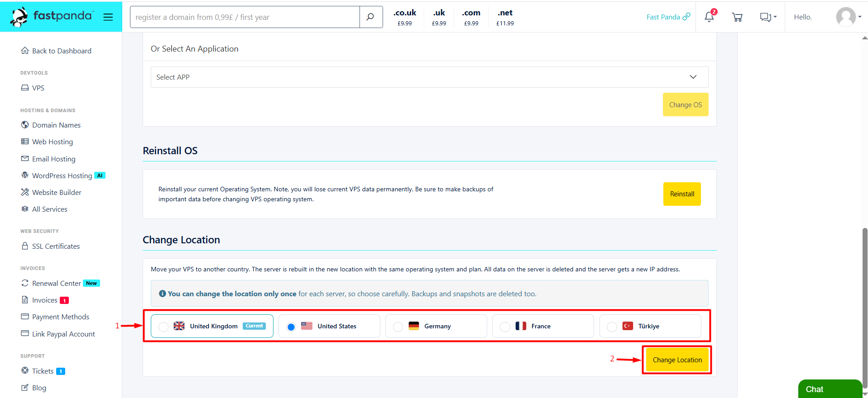Click the Change OS button
The height and width of the screenshot is (398, 868).
(x=686, y=104)
